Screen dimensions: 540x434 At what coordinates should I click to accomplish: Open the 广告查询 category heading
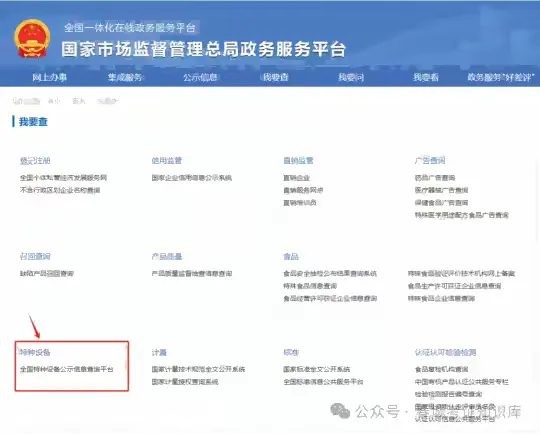pyautogui.click(x=430, y=161)
